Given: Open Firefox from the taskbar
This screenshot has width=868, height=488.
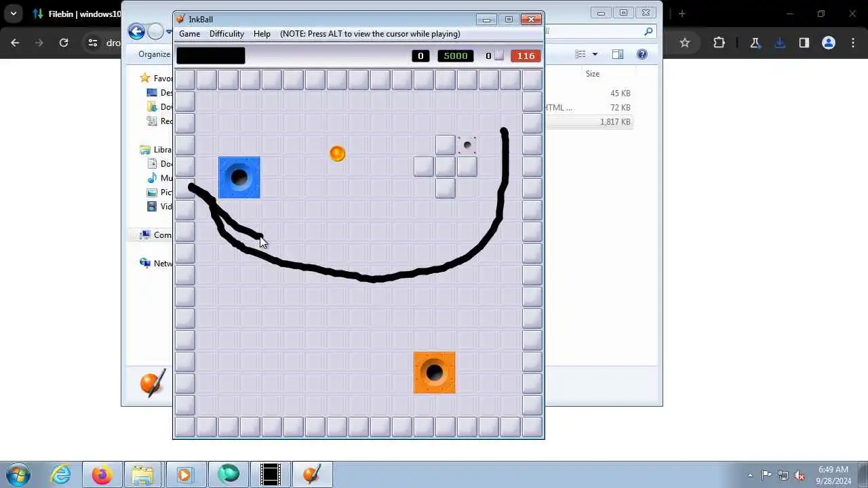Looking at the screenshot, I should click(102, 474).
